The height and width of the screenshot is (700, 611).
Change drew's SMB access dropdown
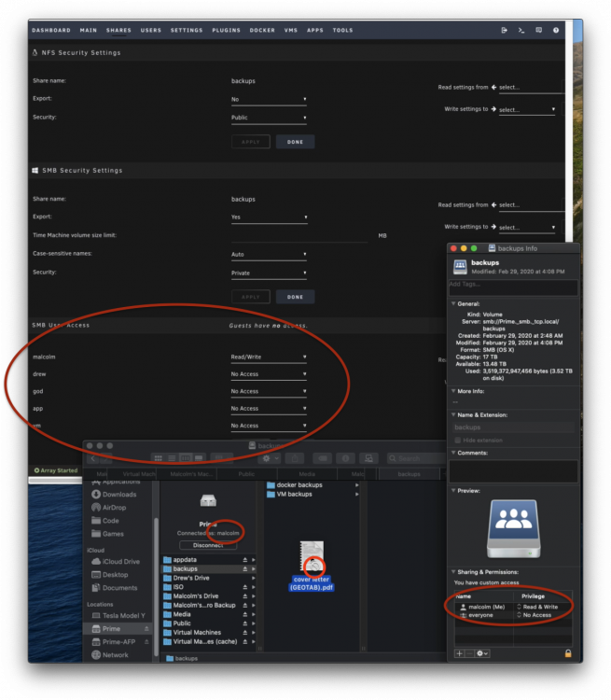tap(269, 374)
